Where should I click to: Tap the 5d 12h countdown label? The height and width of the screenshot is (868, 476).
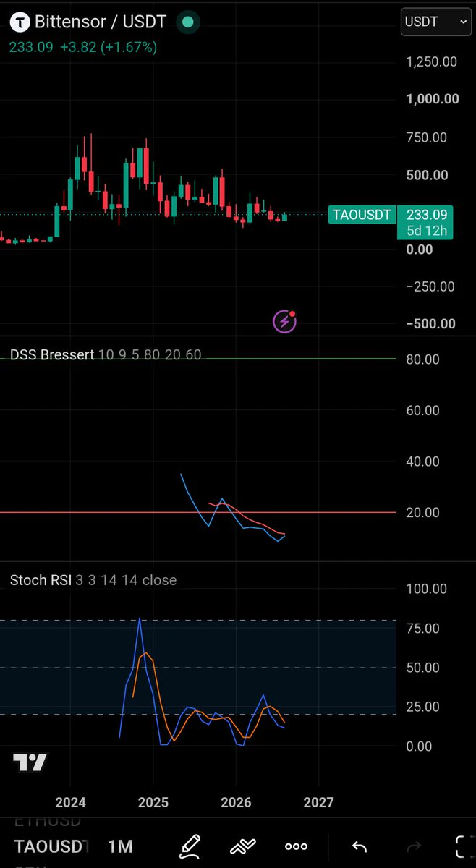tap(426, 232)
